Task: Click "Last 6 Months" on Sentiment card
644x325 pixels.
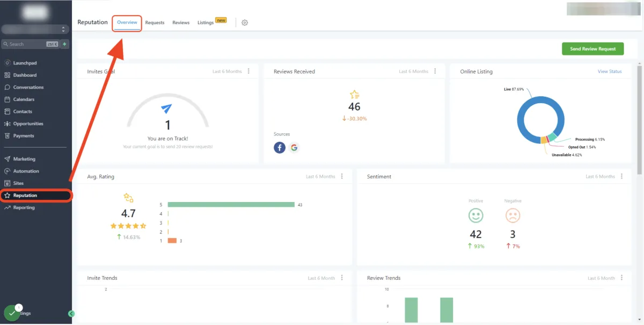Action: 600,176
